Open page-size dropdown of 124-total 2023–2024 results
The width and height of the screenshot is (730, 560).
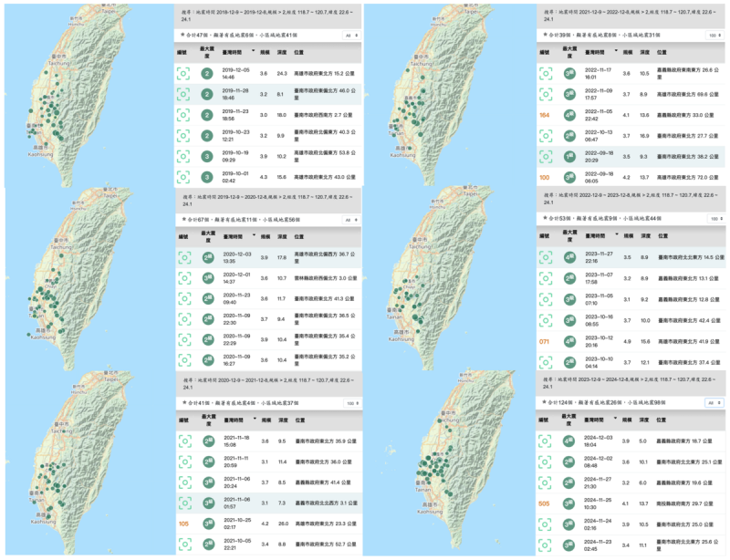coord(714,402)
